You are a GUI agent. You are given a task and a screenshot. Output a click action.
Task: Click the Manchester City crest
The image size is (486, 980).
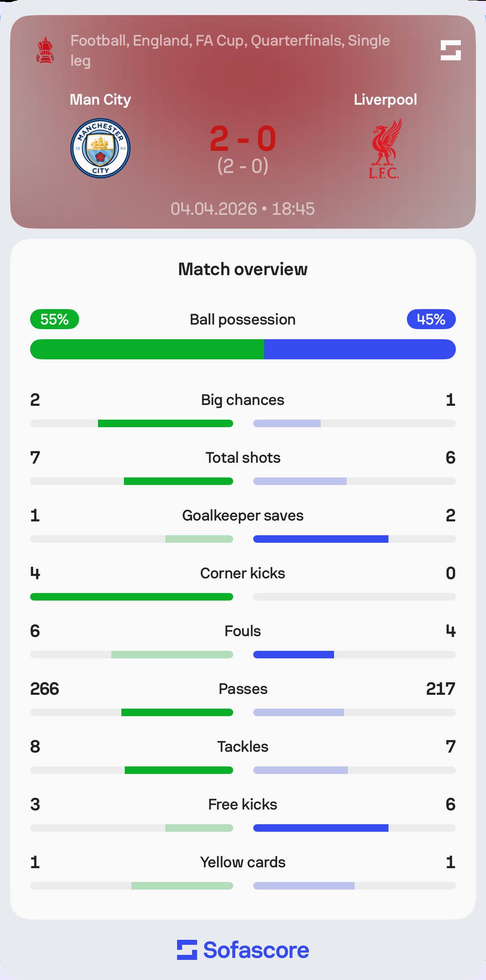tap(100, 148)
